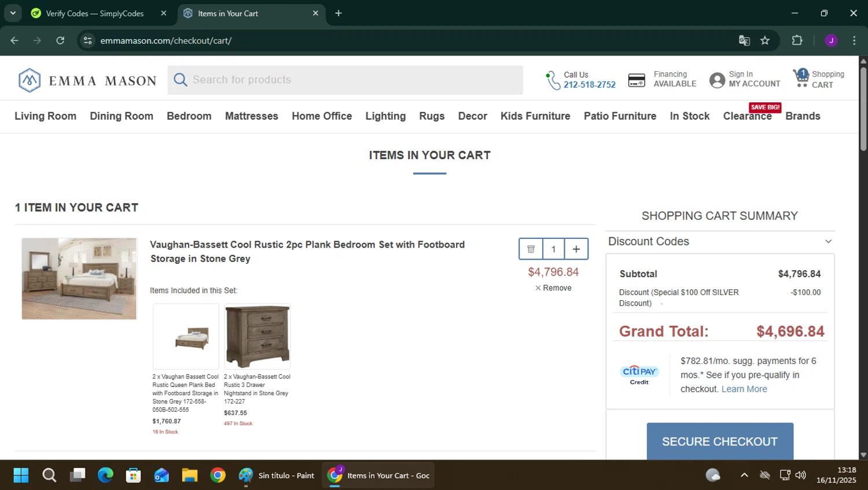Click the address bar URL
Image resolution: width=868 pixels, height=490 pixels.
point(166,40)
